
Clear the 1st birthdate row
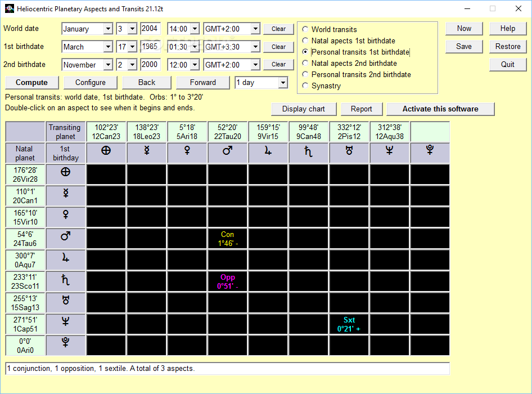(x=278, y=47)
